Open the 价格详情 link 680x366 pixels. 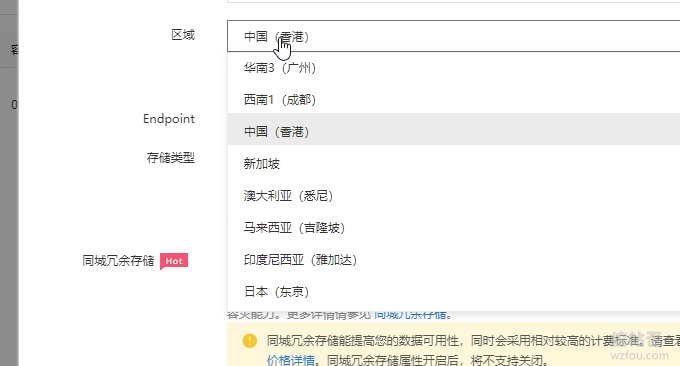point(291,360)
